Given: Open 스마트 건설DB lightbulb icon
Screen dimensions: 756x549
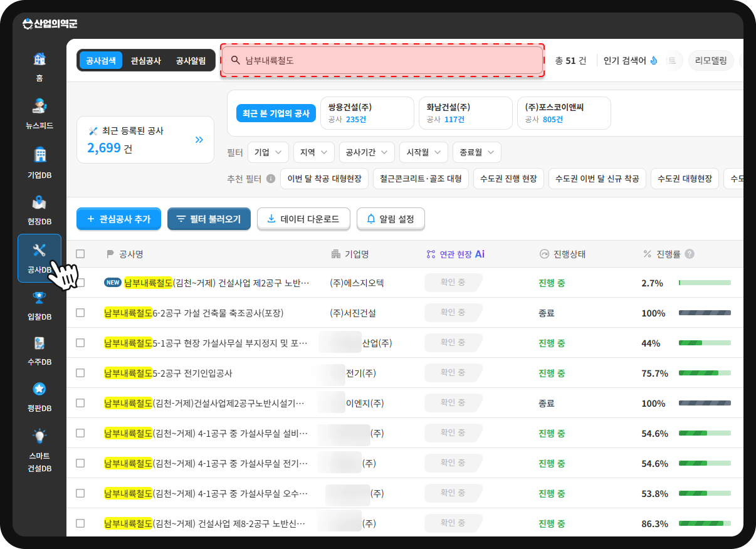Looking at the screenshot, I should tap(39, 436).
